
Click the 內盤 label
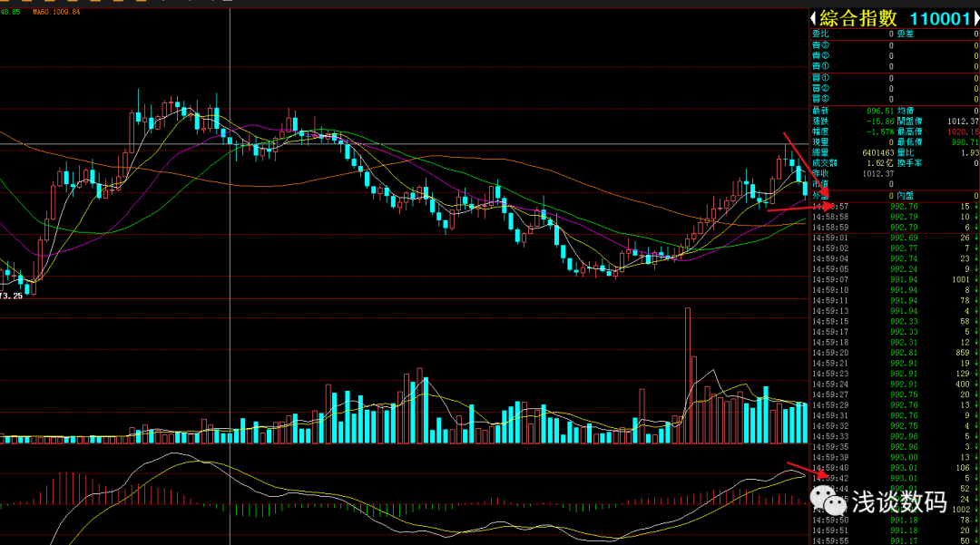pyautogui.click(x=905, y=196)
